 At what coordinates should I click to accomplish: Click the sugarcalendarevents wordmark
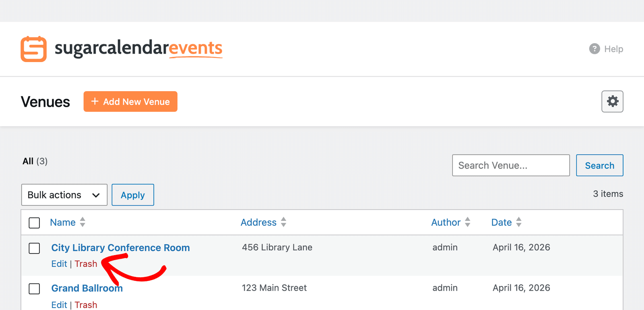(138, 48)
